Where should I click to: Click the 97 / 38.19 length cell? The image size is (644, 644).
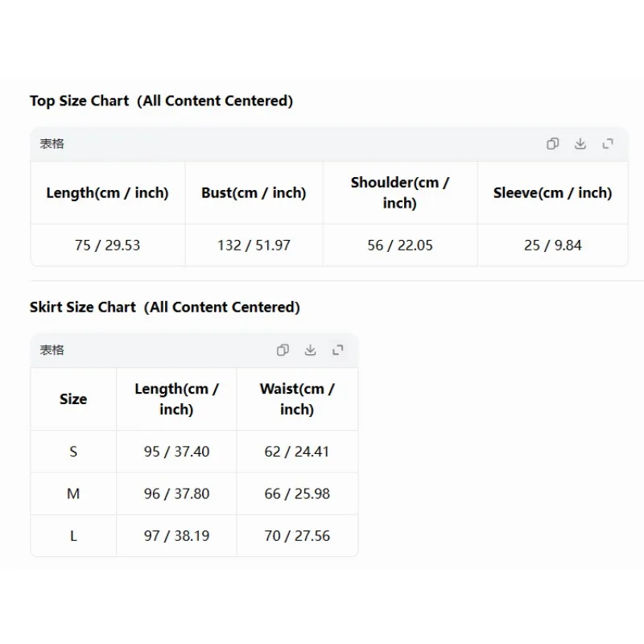176,535
